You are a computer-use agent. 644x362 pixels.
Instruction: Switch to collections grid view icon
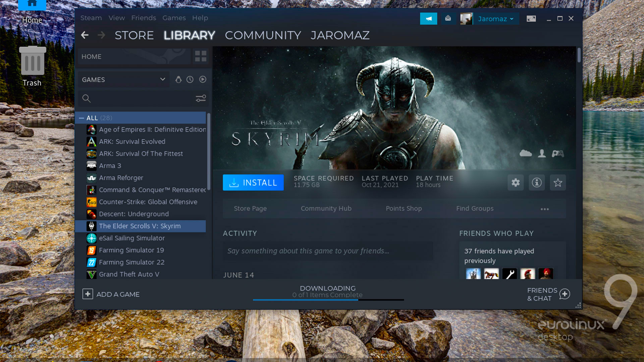[201, 56]
